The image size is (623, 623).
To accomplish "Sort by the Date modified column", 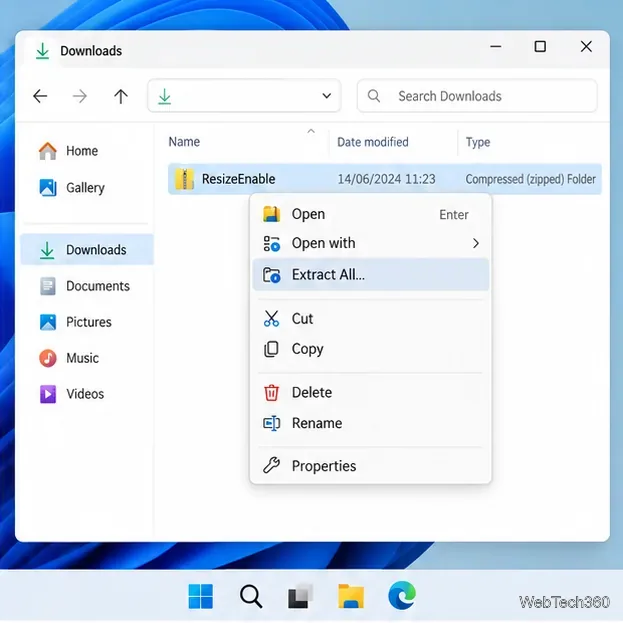I will (x=373, y=142).
